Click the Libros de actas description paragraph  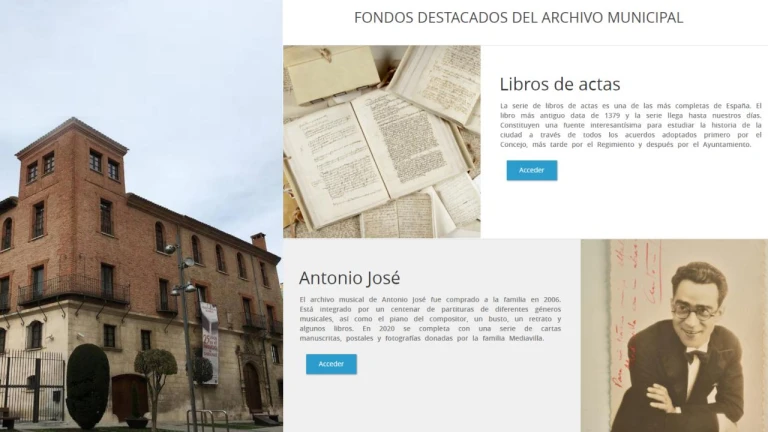(x=631, y=125)
